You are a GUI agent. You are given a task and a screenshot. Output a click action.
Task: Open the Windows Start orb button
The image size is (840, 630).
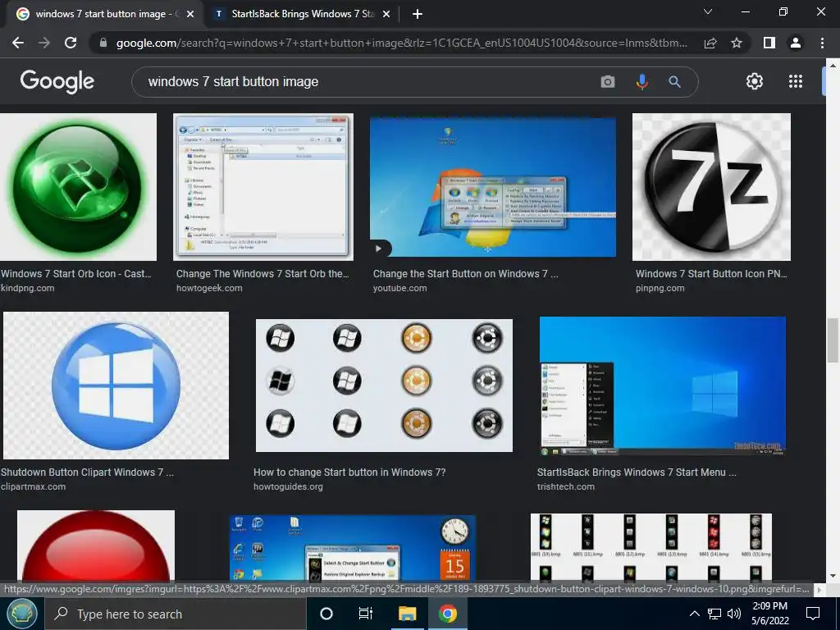click(x=21, y=614)
